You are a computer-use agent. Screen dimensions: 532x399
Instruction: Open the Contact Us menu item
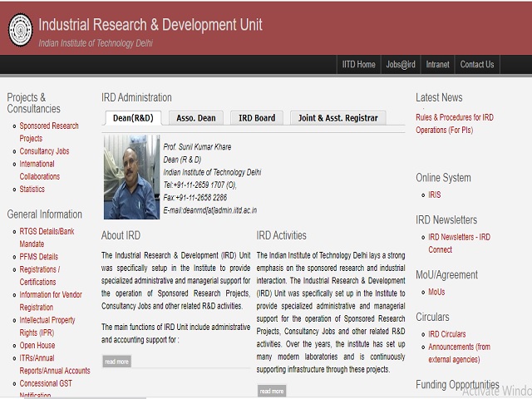[x=476, y=65]
